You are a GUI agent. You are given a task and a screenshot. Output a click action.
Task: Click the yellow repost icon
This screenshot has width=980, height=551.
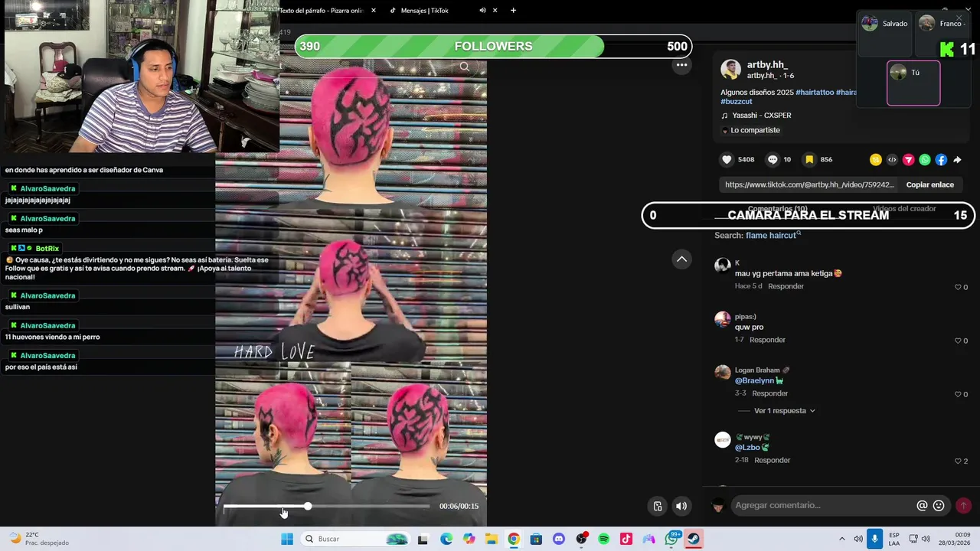pos(876,160)
